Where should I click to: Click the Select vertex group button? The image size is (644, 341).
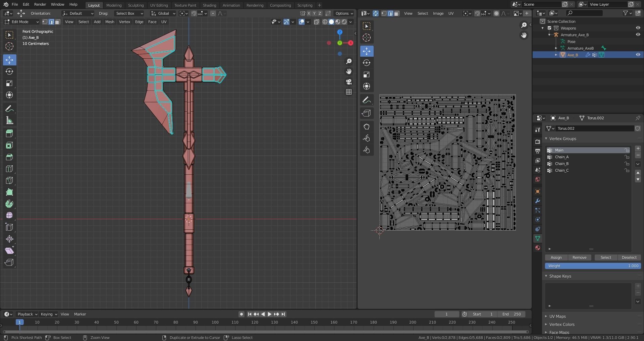(606, 258)
